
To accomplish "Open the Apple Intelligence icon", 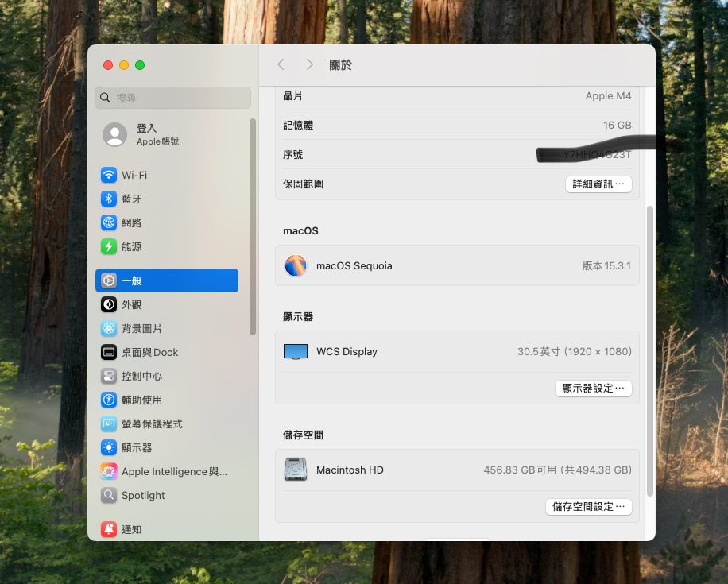I will pyautogui.click(x=109, y=472).
